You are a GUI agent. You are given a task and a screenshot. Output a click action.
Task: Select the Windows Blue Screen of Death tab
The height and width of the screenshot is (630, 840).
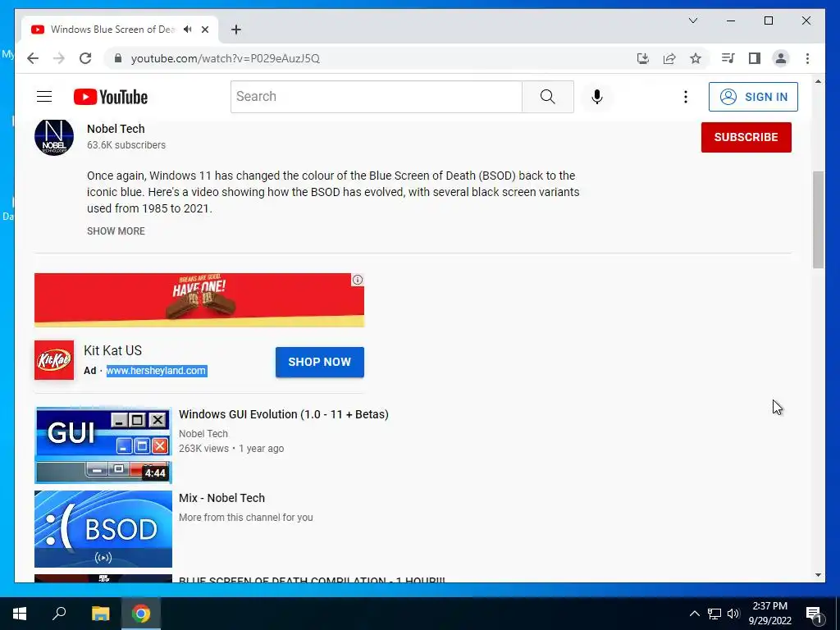click(112, 30)
